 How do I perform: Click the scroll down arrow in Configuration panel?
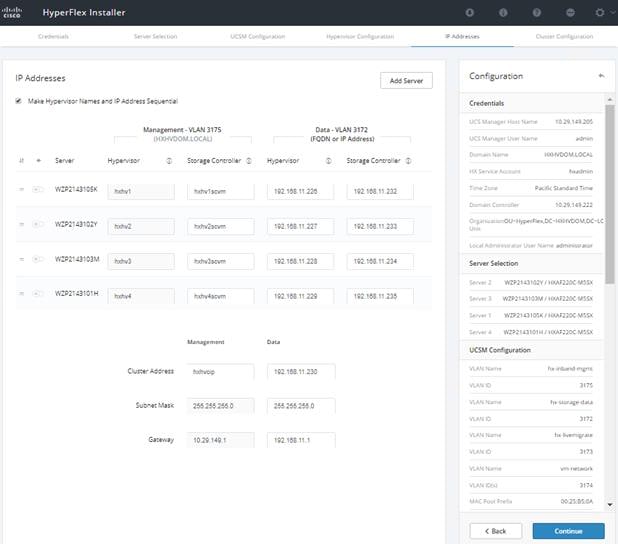610,505
